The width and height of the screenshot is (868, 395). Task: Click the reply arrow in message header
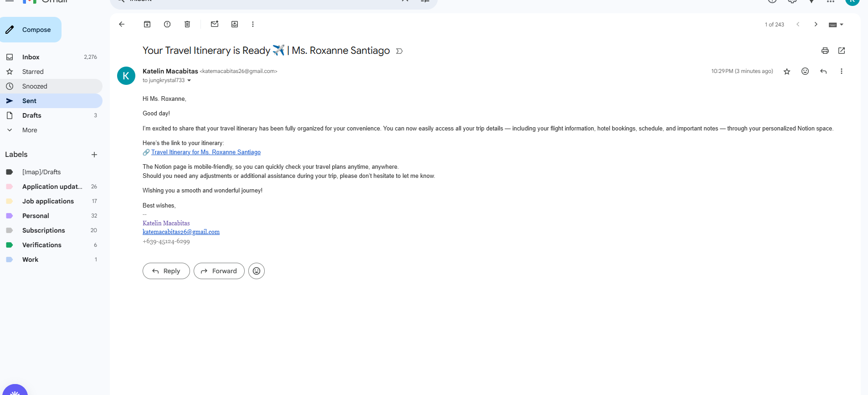click(823, 71)
